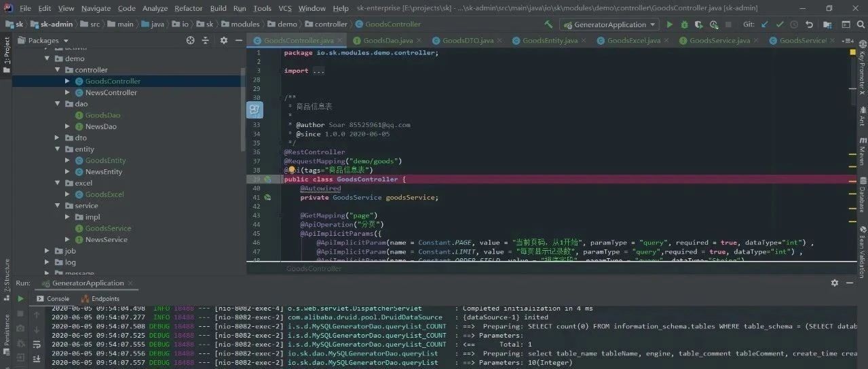Screen dimensions: 868x369
Task: Open Project Structure icon in toolbar
Action: point(828,24)
